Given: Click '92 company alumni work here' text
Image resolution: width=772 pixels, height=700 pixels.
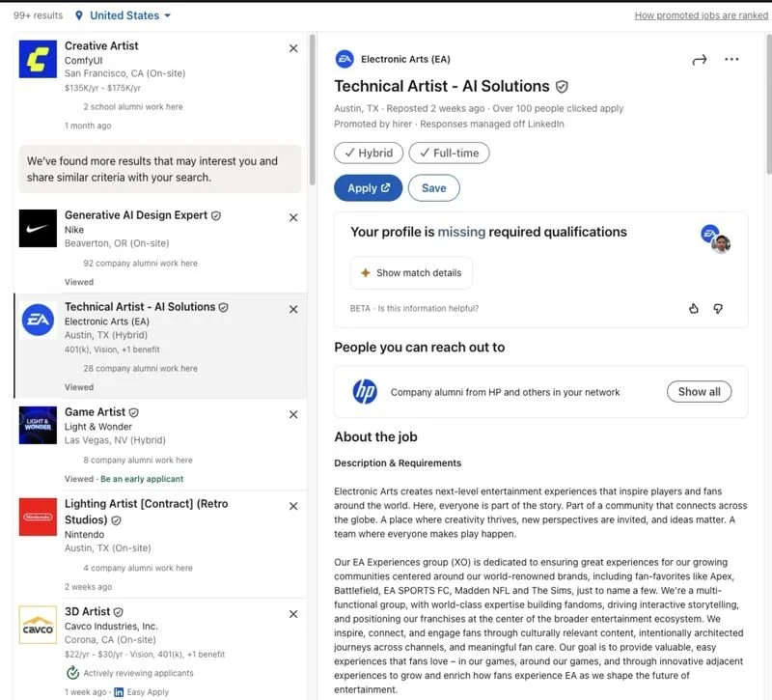Looking at the screenshot, I should pyautogui.click(x=140, y=263).
